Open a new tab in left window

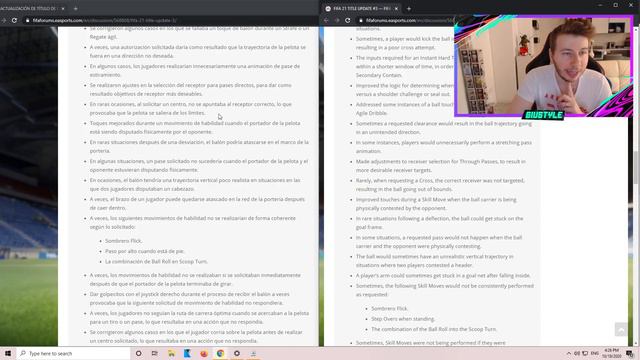(76, 8)
